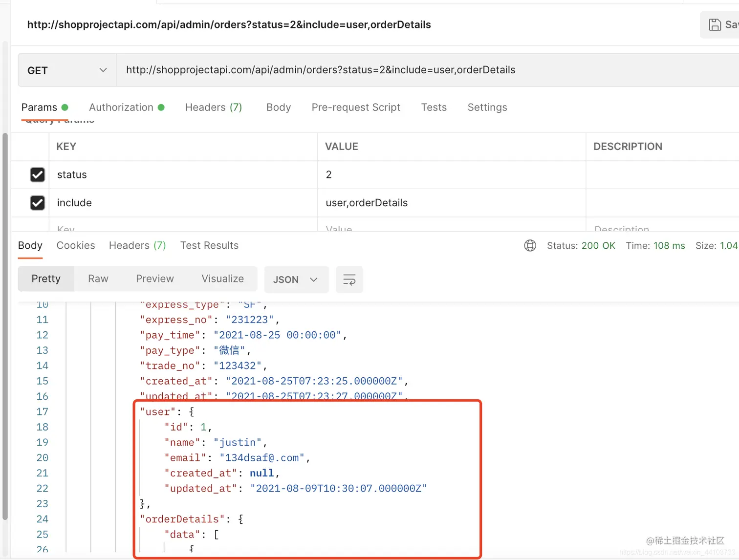Viewport: 739px width, 560px height.
Task: Open the Tests tab
Action: click(x=434, y=108)
